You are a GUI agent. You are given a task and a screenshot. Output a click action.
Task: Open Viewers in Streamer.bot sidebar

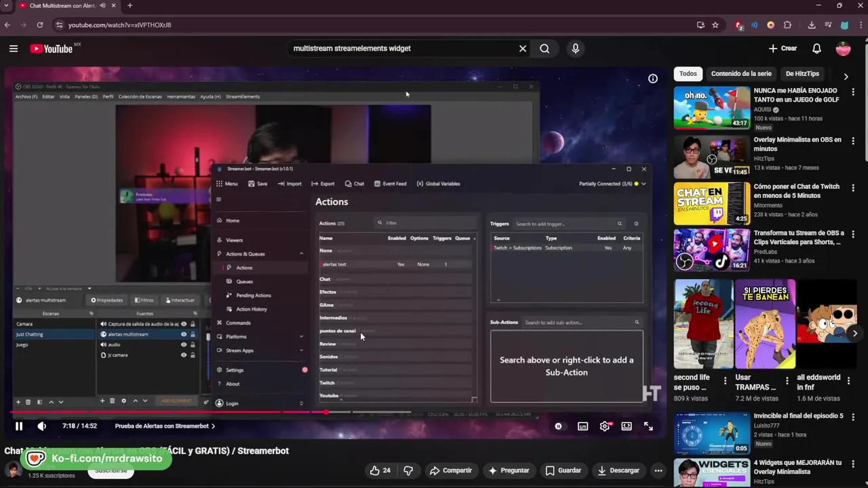(234, 240)
